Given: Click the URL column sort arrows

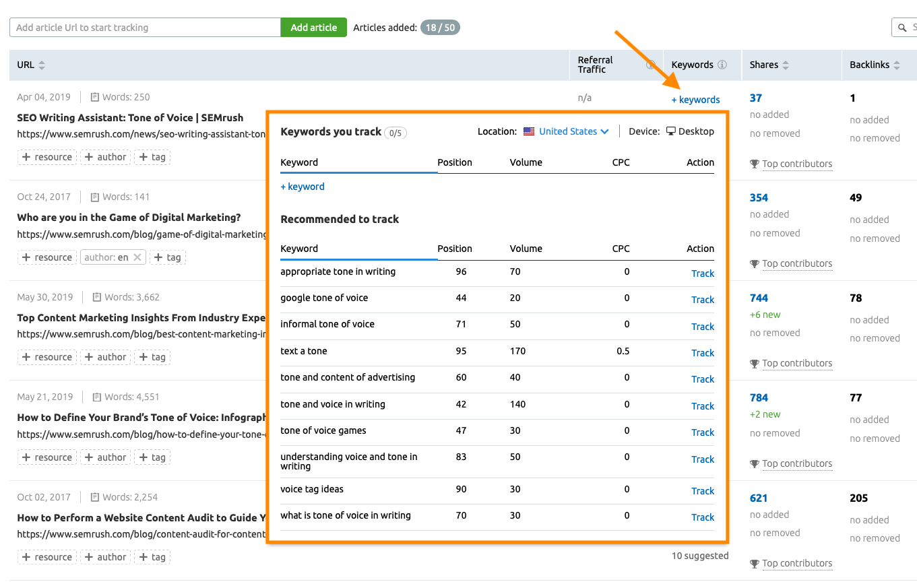Looking at the screenshot, I should point(41,65).
